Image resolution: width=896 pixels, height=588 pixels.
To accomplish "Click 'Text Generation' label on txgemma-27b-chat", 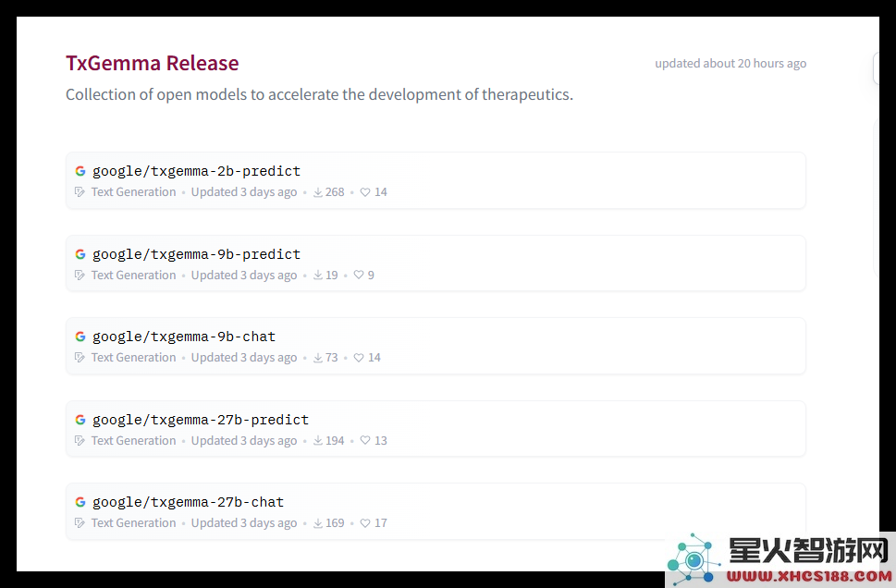I will tap(134, 523).
